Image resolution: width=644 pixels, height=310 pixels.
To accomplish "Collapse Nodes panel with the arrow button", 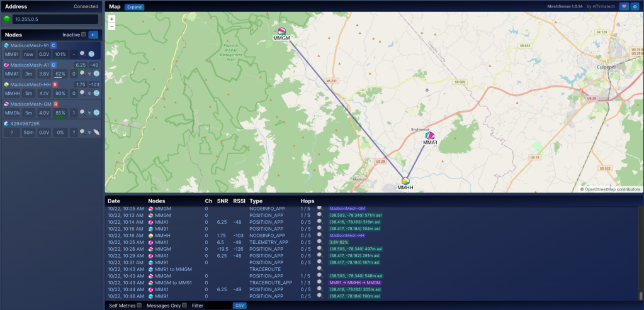I will tap(93, 35).
